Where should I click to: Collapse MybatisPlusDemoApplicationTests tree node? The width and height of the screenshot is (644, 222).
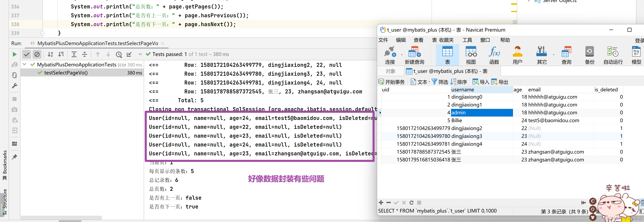point(25,64)
